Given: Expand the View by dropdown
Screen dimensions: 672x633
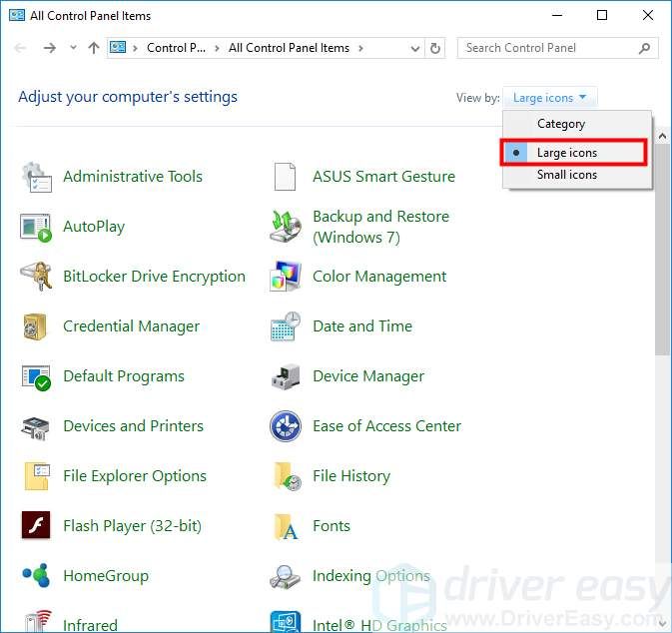Looking at the screenshot, I should (x=550, y=98).
